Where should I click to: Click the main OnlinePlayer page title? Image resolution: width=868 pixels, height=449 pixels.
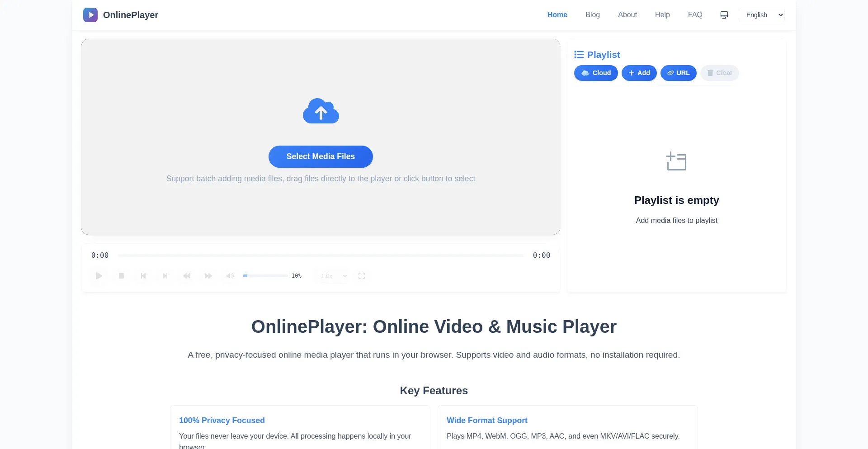(x=434, y=326)
